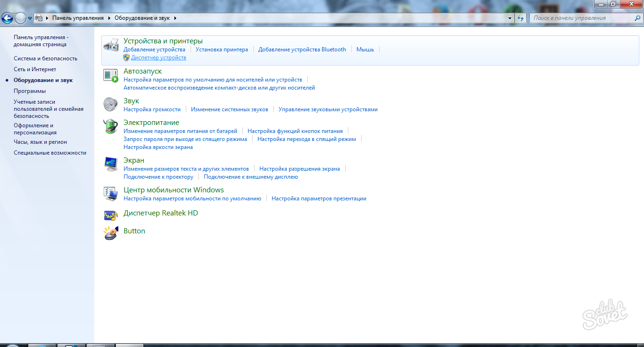
Task: Click the refresh button beside the address bar
Action: (x=520, y=18)
